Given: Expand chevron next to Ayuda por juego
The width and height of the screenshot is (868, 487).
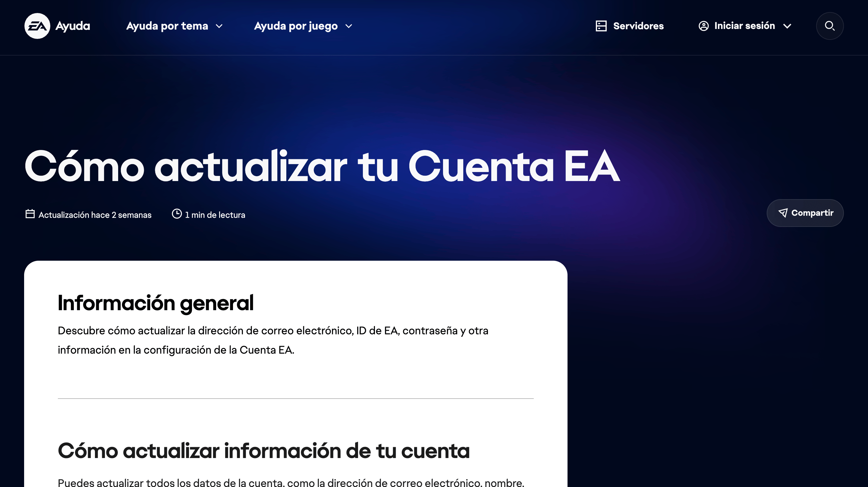Looking at the screenshot, I should tap(349, 26).
